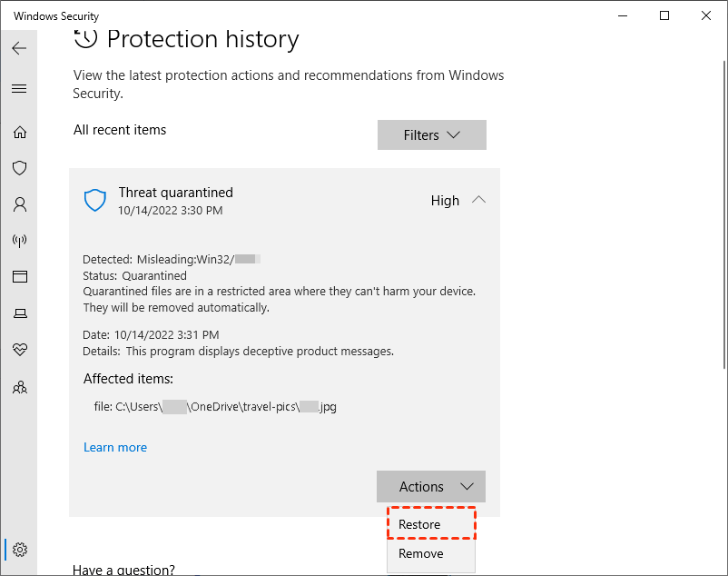728x576 pixels.
Task: Click the Learn more link
Action: tap(115, 447)
